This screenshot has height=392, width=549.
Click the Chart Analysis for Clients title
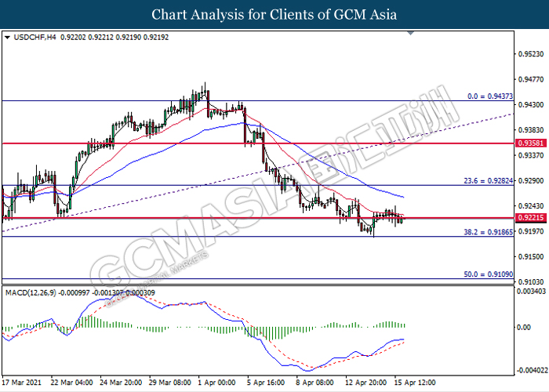[x=274, y=15]
